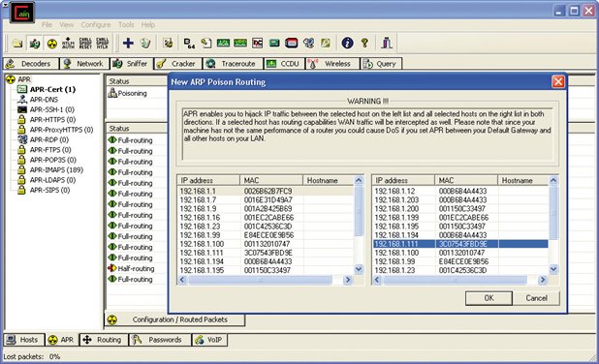Click the blue plus Add to list icon
Viewport: 599px width, 364px height.
(128, 44)
